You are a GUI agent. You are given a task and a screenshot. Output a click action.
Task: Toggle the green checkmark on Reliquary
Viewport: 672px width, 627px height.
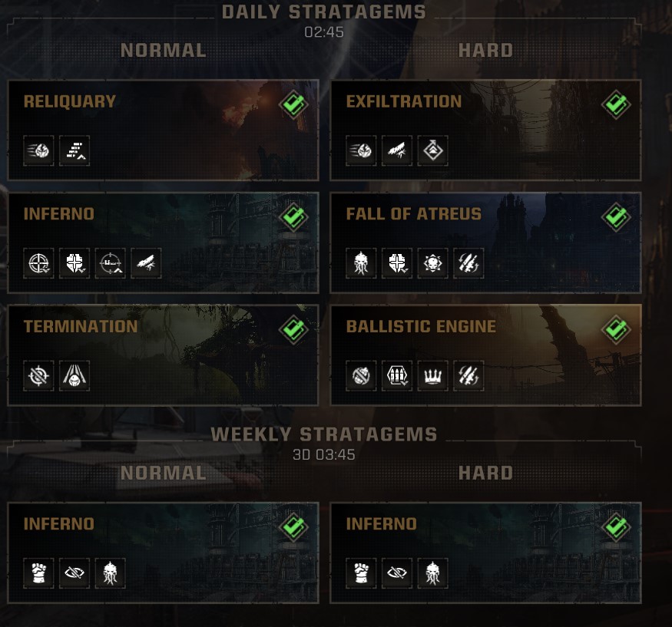(293, 104)
